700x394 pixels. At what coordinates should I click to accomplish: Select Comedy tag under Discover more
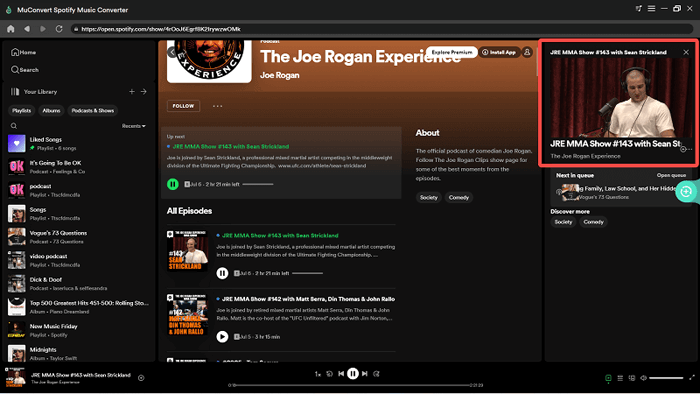click(593, 222)
